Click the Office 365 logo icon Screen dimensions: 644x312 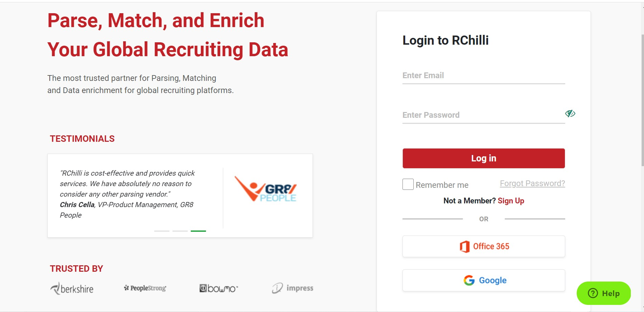[464, 246]
